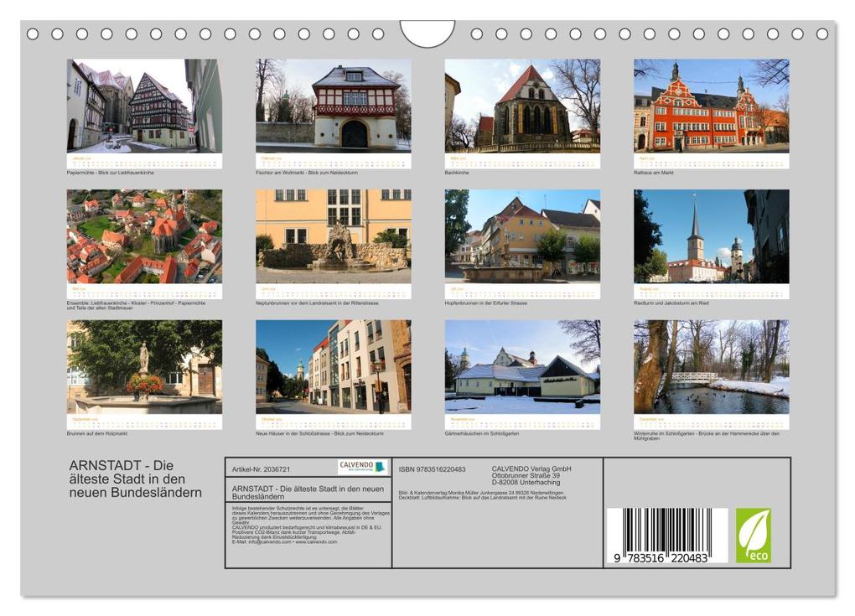Screen dimensions: 855x616
Task: Open the Neptunbrunnen June thumbnail
Action: click(x=331, y=239)
